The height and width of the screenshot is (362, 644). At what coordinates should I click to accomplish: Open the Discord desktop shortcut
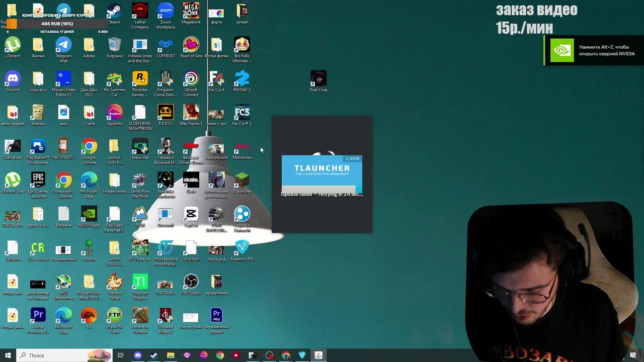point(13,81)
